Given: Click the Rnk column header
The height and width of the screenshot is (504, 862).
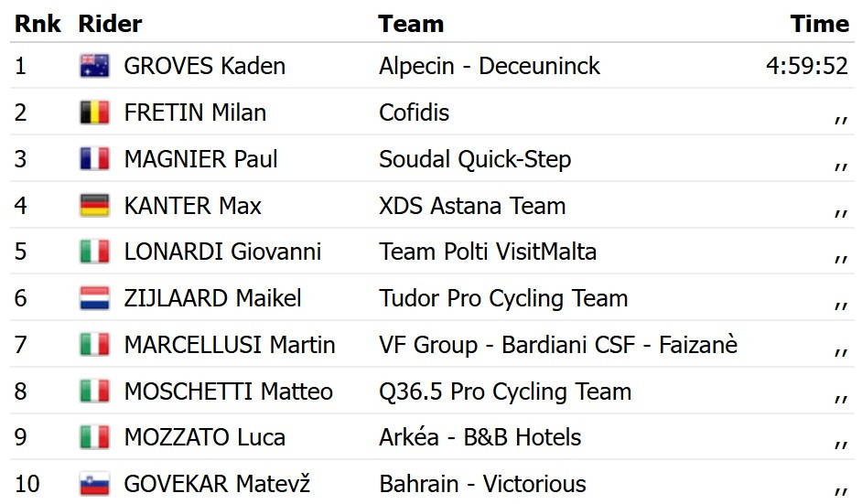Looking at the screenshot, I should [38, 25].
